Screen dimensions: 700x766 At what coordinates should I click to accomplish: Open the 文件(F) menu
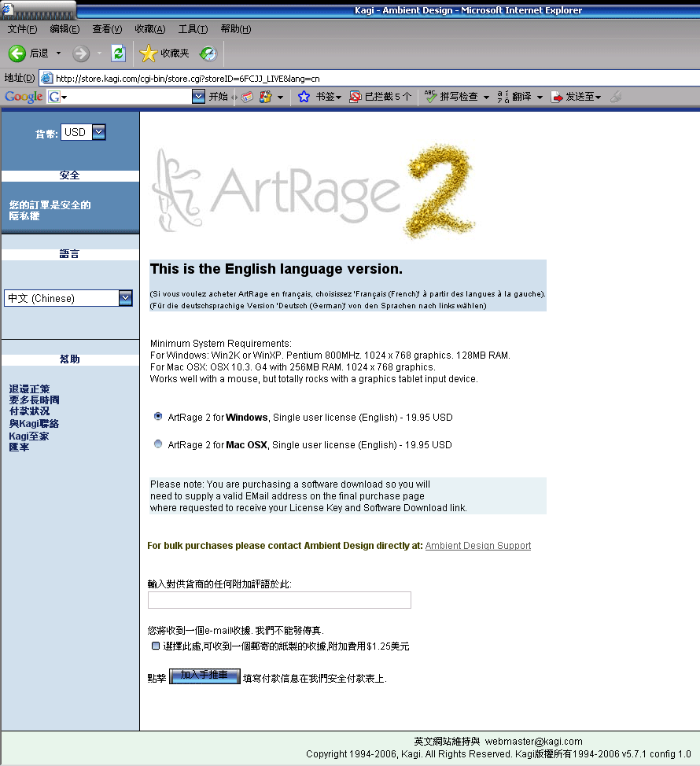pos(22,29)
